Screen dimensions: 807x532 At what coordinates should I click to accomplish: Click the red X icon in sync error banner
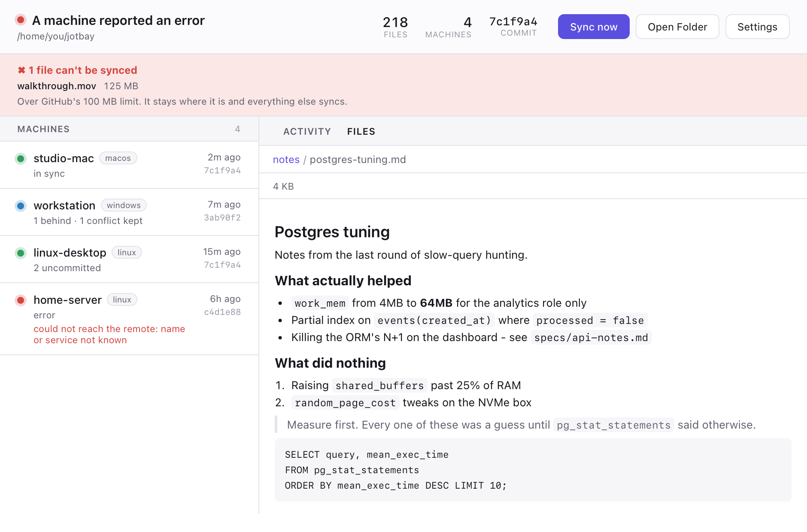[x=21, y=70]
